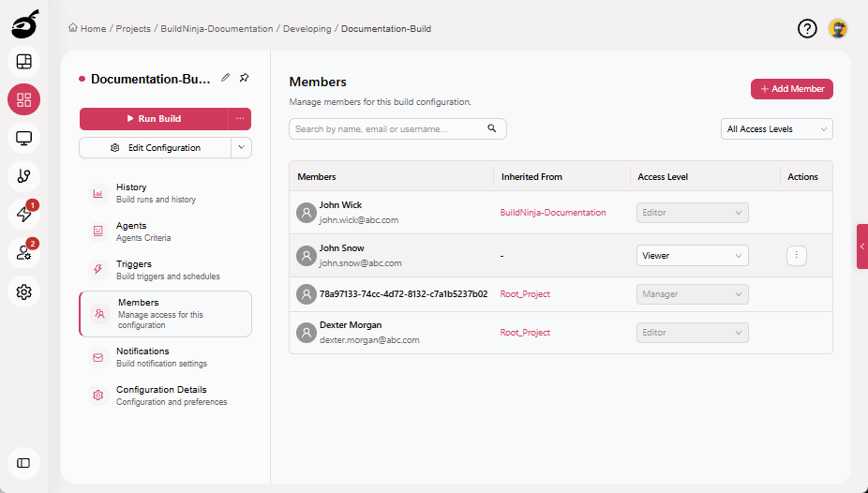Click the help question mark icon

click(x=807, y=28)
